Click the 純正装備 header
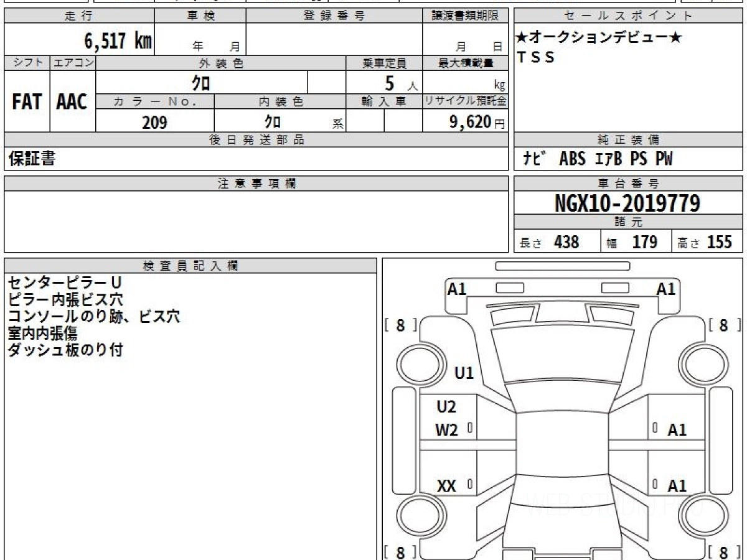The image size is (747, 560). [x=628, y=140]
